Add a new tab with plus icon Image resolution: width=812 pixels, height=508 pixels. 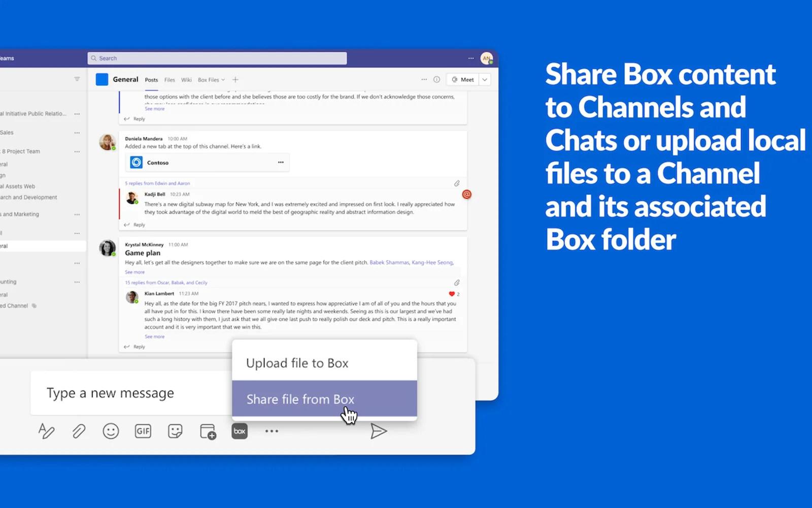(x=235, y=80)
